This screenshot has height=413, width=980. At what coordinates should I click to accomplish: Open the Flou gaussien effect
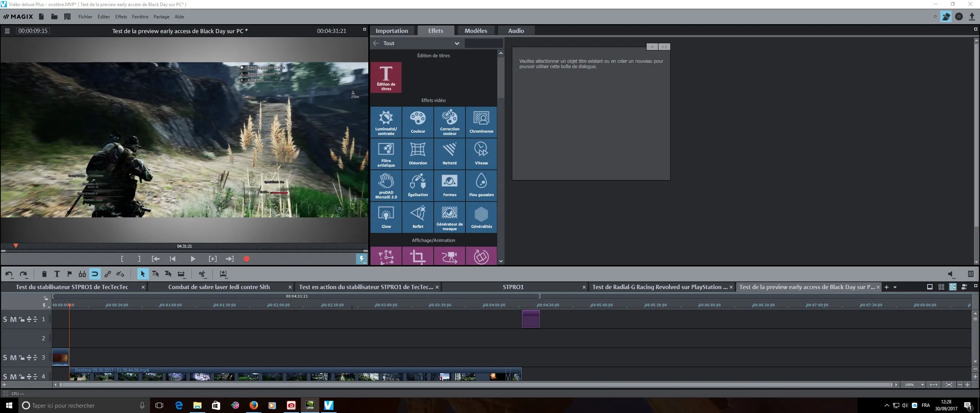(481, 185)
